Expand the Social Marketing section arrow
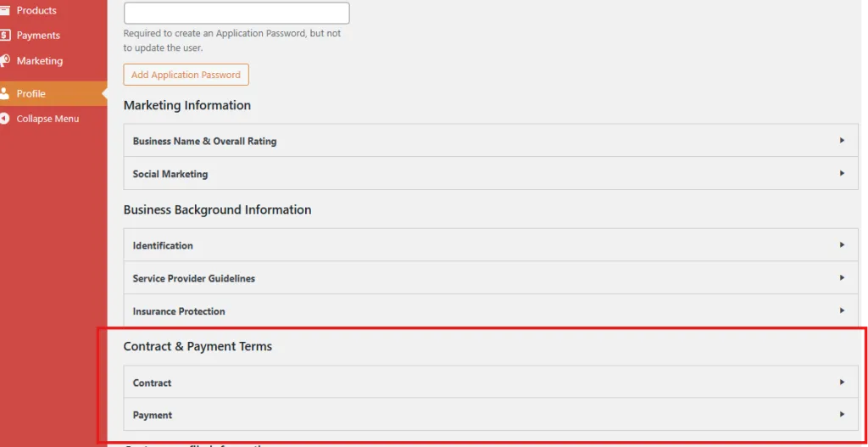 coord(842,173)
